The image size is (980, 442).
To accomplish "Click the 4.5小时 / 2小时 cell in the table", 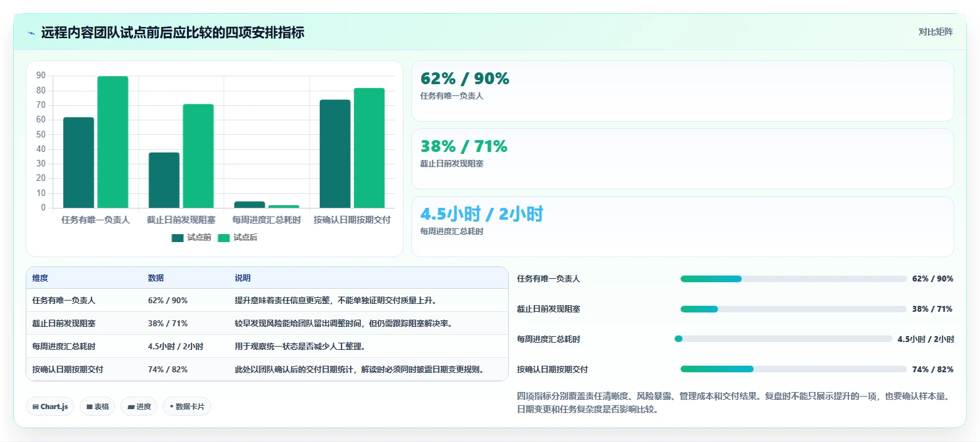I will (x=176, y=347).
